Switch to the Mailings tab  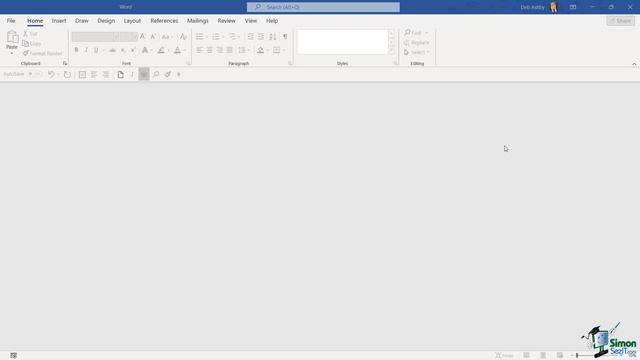pyautogui.click(x=198, y=21)
